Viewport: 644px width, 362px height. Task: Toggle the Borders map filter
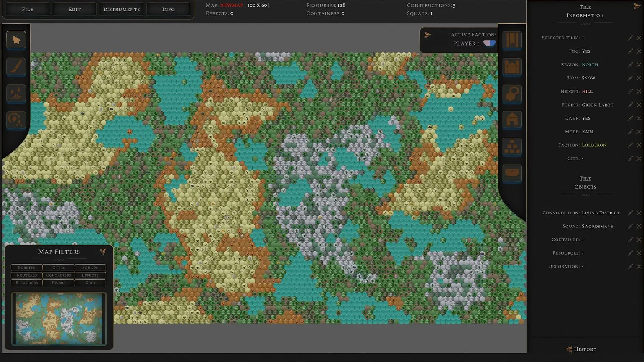pyautogui.click(x=27, y=268)
